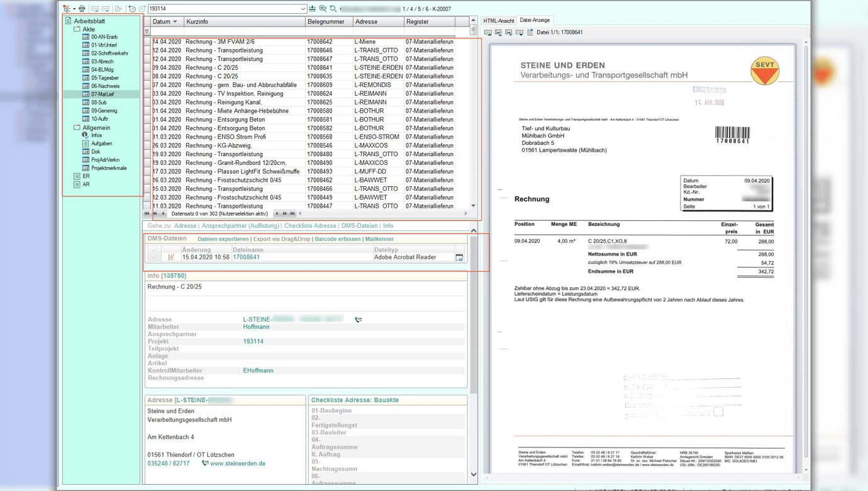Select the Datei-Anzeige tab
The height and width of the screenshot is (491, 868).
pyautogui.click(x=534, y=21)
